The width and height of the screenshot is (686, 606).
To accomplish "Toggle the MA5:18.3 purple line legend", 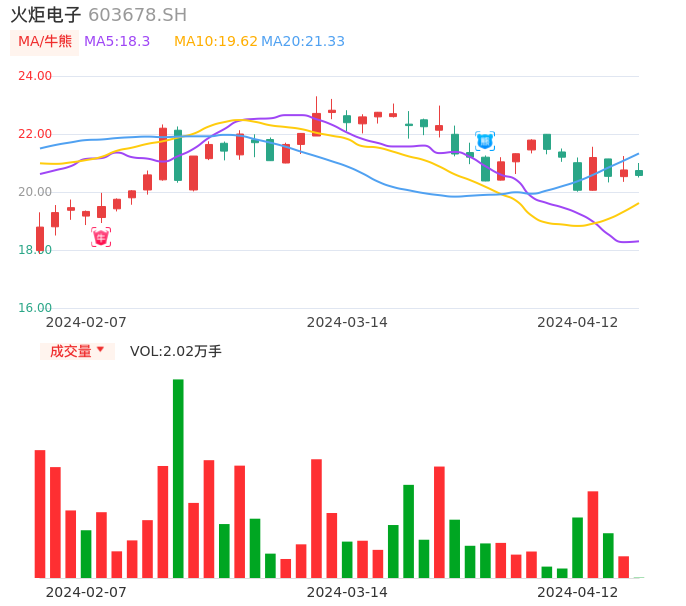I will pyautogui.click(x=117, y=42).
